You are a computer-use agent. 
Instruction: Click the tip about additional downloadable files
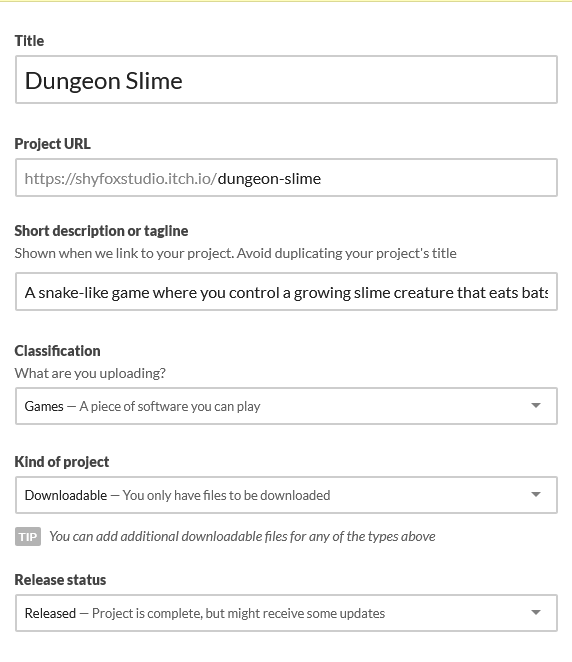(242, 536)
